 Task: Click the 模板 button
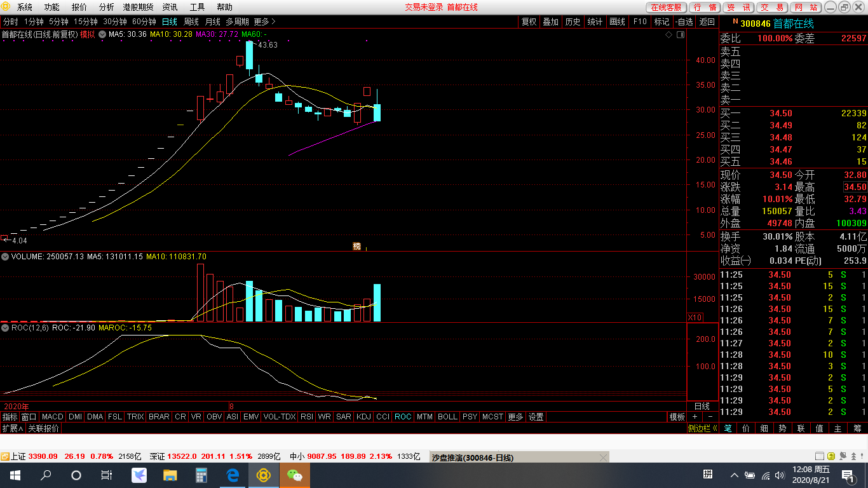click(677, 417)
